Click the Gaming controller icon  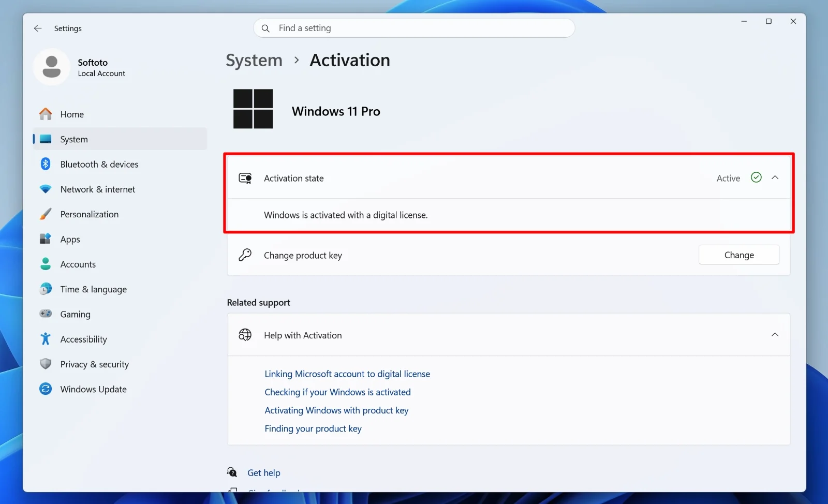coord(46,314)
